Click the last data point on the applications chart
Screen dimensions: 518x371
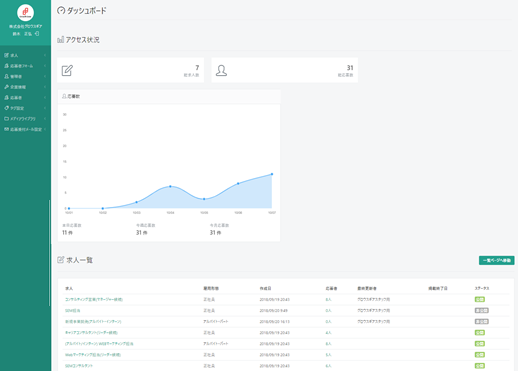click(x=272, y=174)
